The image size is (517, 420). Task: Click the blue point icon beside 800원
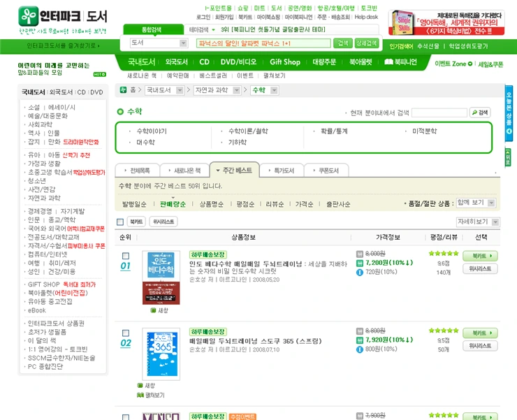tap(360, 349)
